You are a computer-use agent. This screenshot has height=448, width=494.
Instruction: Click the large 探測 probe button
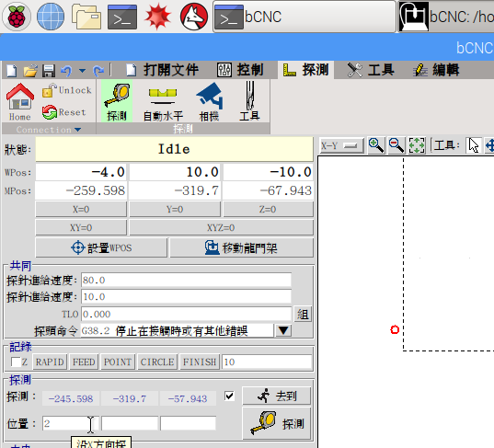[x=277, y=424]
